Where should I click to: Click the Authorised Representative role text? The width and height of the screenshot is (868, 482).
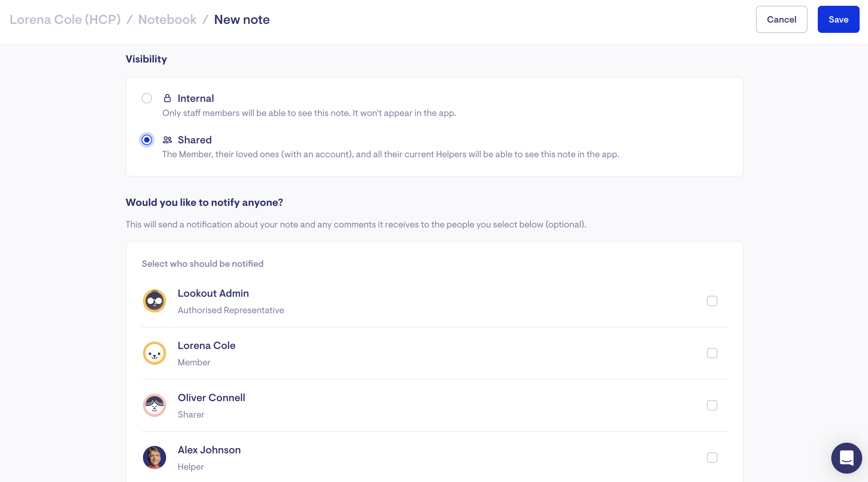click(231, 310)
